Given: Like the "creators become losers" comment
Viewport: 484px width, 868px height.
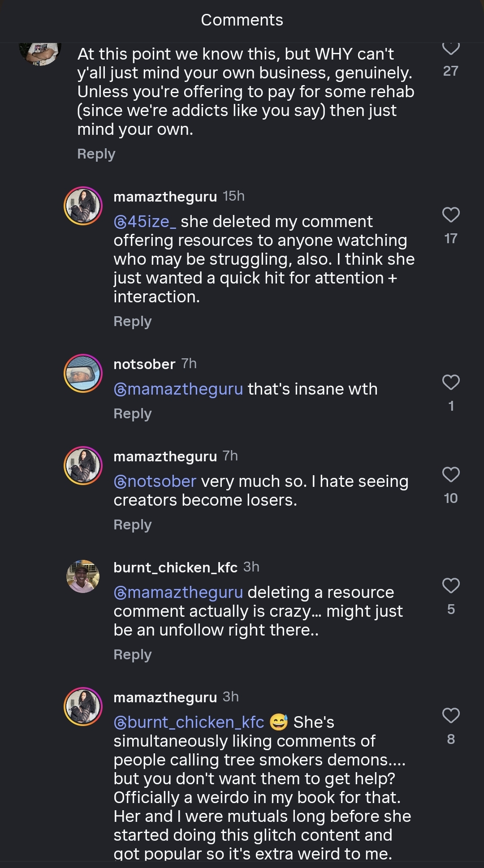Looking at the screenshot, I should [451, 474].
